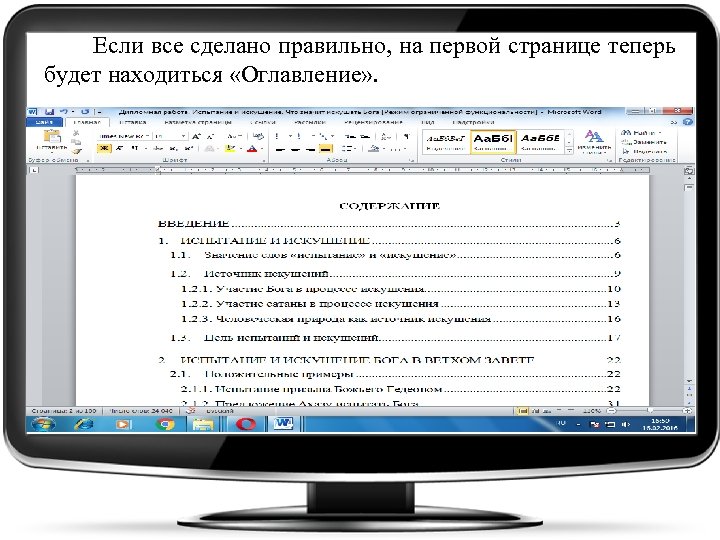The height and width of the screenshot is (540, 720).
Task: Open the line spacing dropdown
Action: 349,149
